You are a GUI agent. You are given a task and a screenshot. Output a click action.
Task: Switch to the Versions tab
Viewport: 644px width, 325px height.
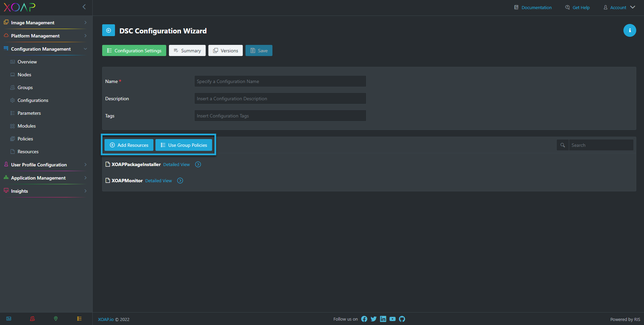click(226, 51)
